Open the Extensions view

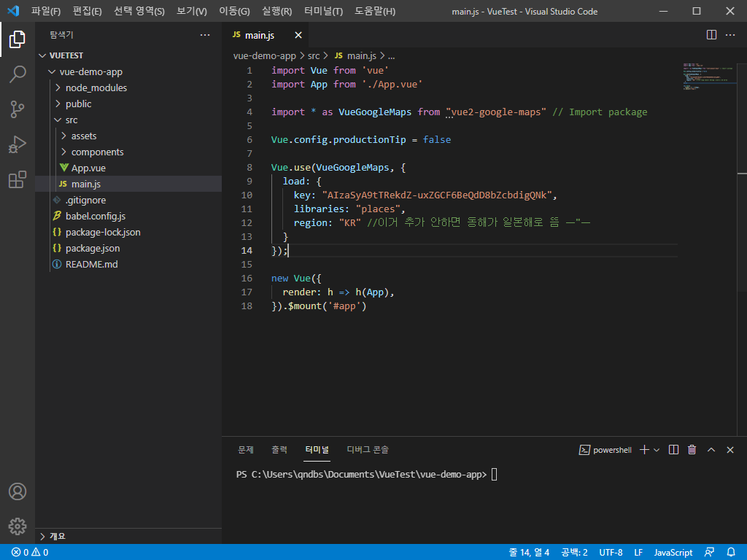point(18,179)
